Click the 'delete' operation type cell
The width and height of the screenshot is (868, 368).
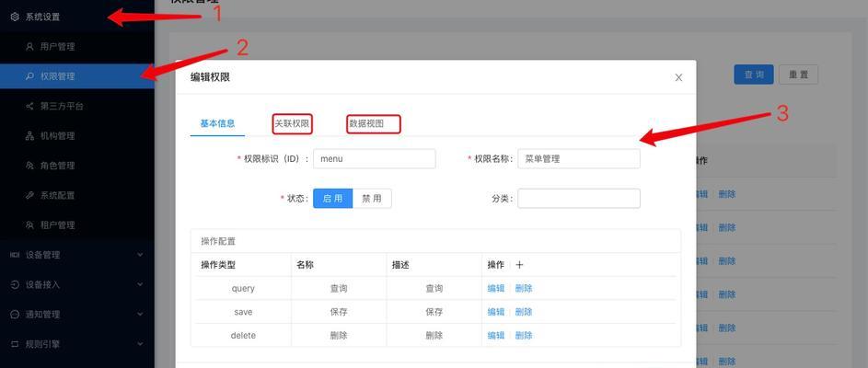pyautogui.click(x=243, y=336)
